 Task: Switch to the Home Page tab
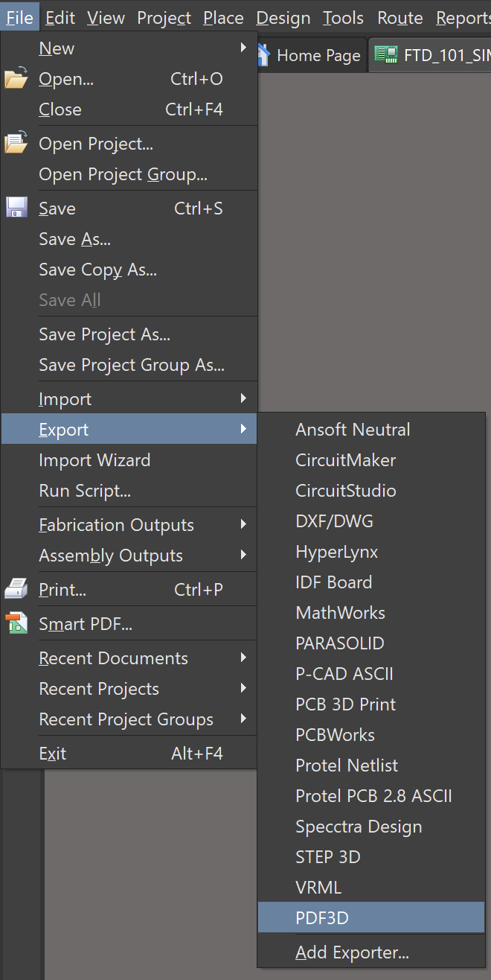pos(312,54)
